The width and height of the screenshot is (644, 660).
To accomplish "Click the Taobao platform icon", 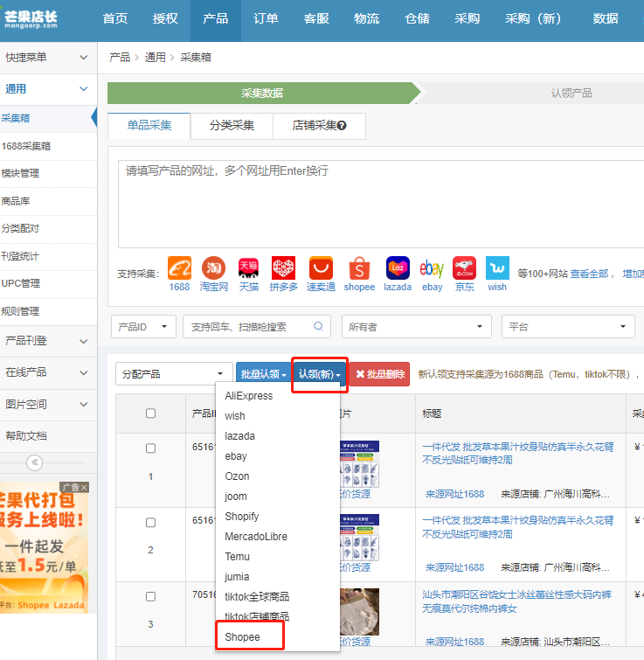I will coord(214,268).
